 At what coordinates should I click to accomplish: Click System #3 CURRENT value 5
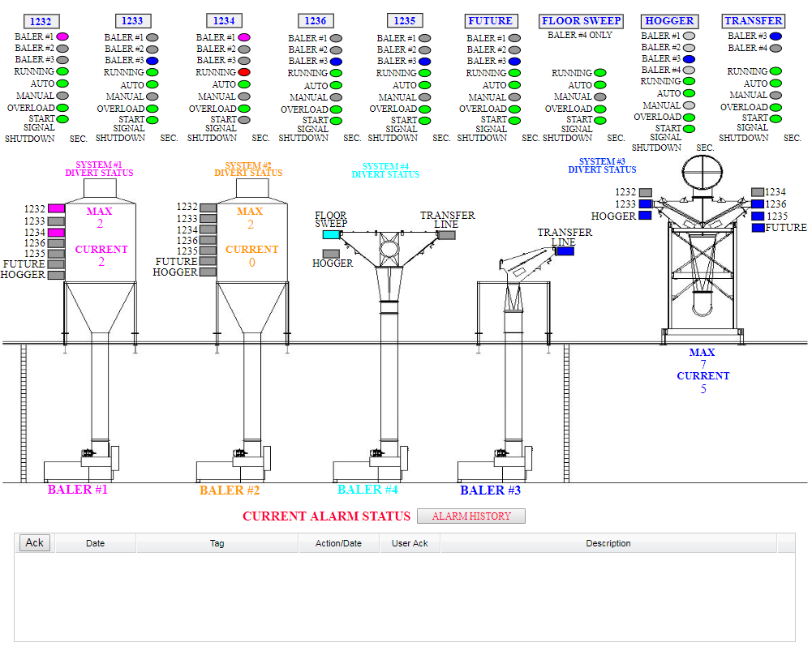tap(703, 389)
